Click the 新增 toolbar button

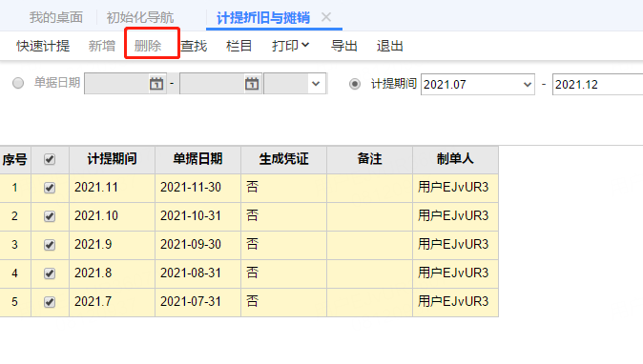coord(102,46)
